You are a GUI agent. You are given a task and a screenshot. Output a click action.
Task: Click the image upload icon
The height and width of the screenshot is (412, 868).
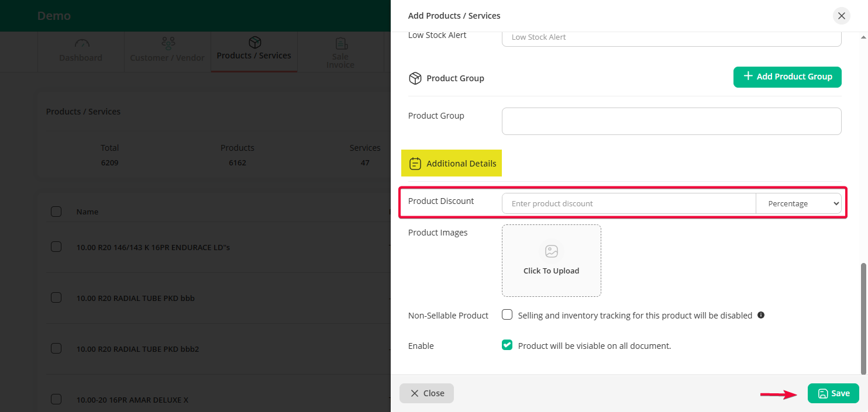click(x=551, y=251)
